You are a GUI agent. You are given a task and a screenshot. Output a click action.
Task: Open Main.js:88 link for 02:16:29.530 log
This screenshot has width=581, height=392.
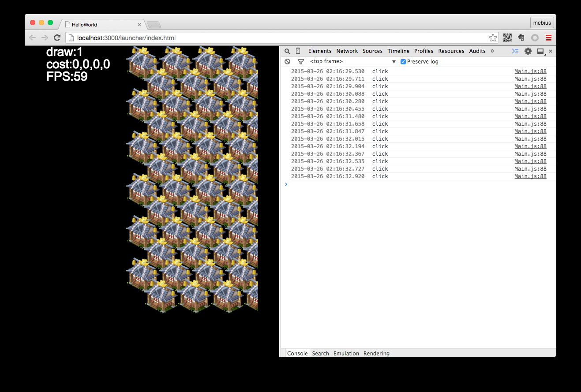(x=530, y=71)
